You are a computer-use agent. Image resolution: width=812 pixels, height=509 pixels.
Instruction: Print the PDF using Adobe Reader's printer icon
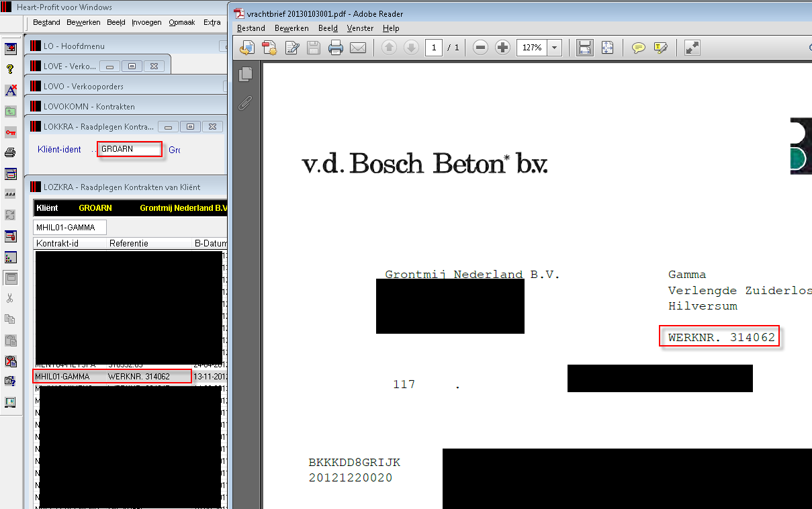336,48
